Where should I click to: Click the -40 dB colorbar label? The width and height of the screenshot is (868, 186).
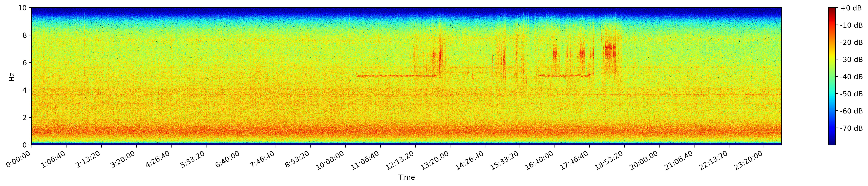852,77
